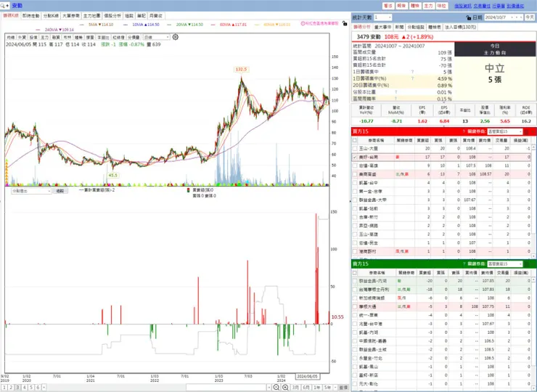This screenshot has height=392, width=537.
Task: Check the 第一金-忠孝 broker row checkbox
Action: [x=355, y=192]
